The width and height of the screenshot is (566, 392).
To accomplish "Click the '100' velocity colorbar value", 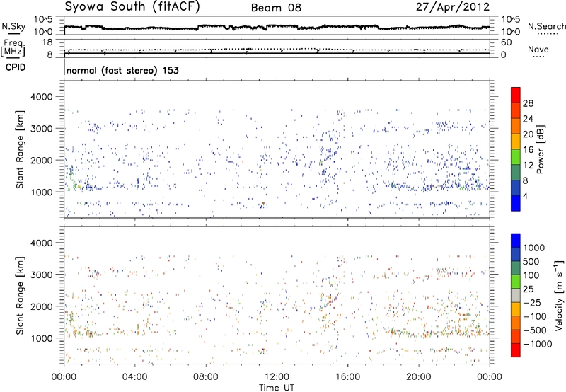I will pos(531,275).
